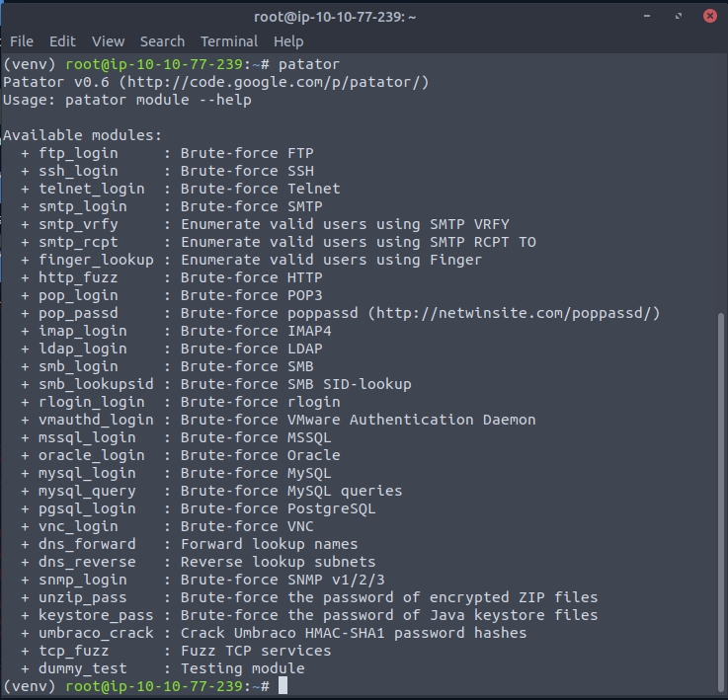Open the Edit menu
728x700 pixels.
coord(62,41)
